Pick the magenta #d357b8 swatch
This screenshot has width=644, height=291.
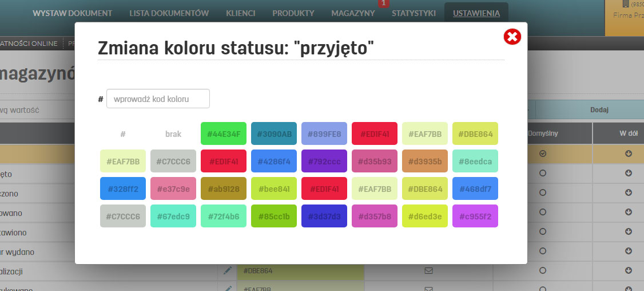tap(375, 216)
